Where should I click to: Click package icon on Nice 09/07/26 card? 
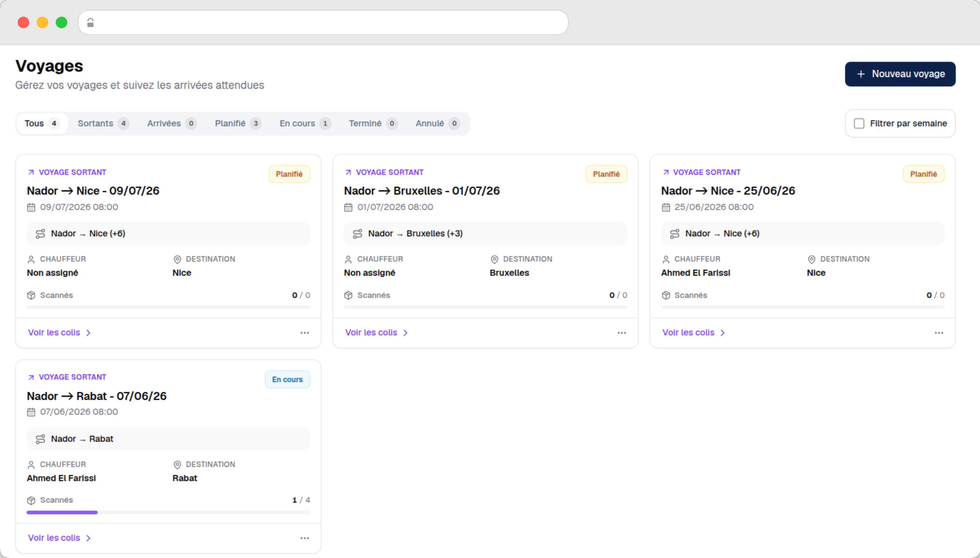pyautogui.click(x=31, y=295)
